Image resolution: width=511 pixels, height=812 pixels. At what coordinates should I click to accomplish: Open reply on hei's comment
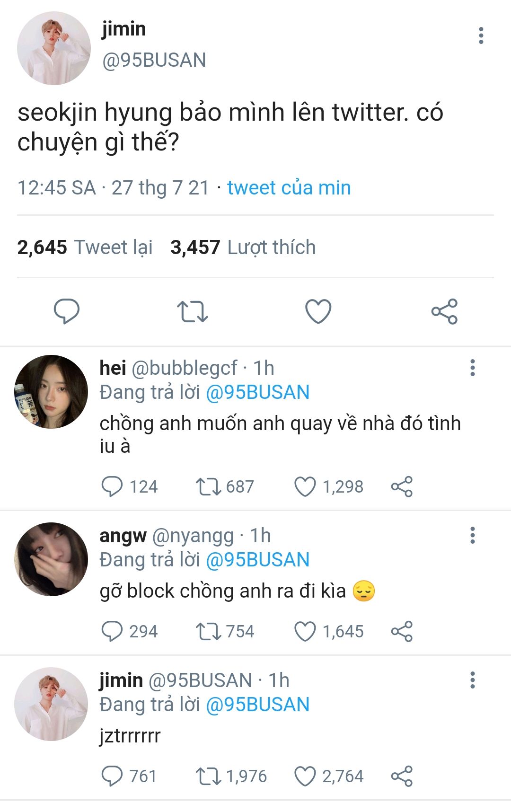[x=112, y=486]
